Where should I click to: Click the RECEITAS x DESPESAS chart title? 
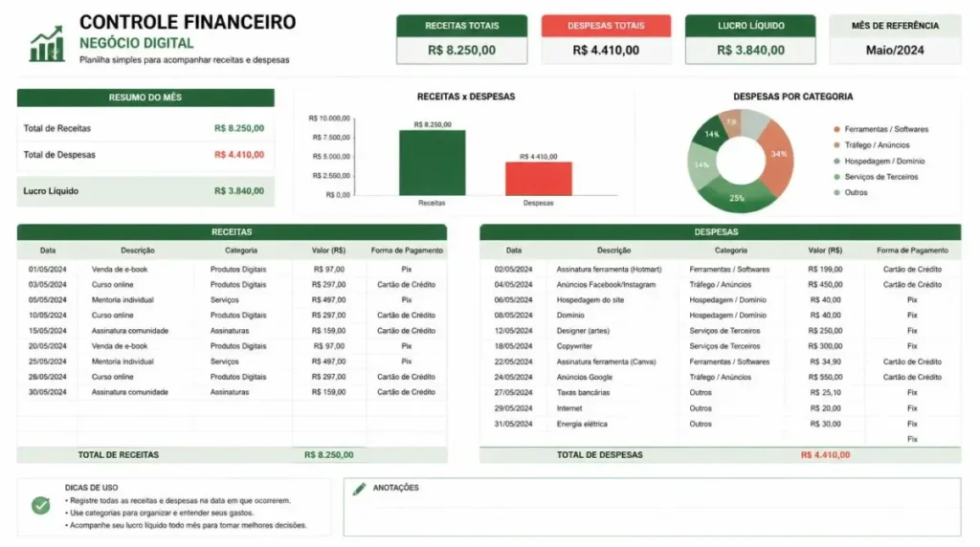click(x=466, y=97)
